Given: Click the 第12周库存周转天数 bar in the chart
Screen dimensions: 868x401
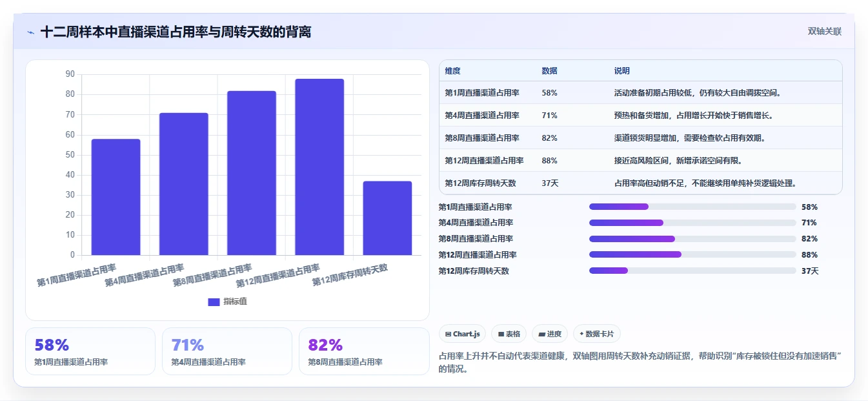Looking at the screenshot, I should click(387, 218).
